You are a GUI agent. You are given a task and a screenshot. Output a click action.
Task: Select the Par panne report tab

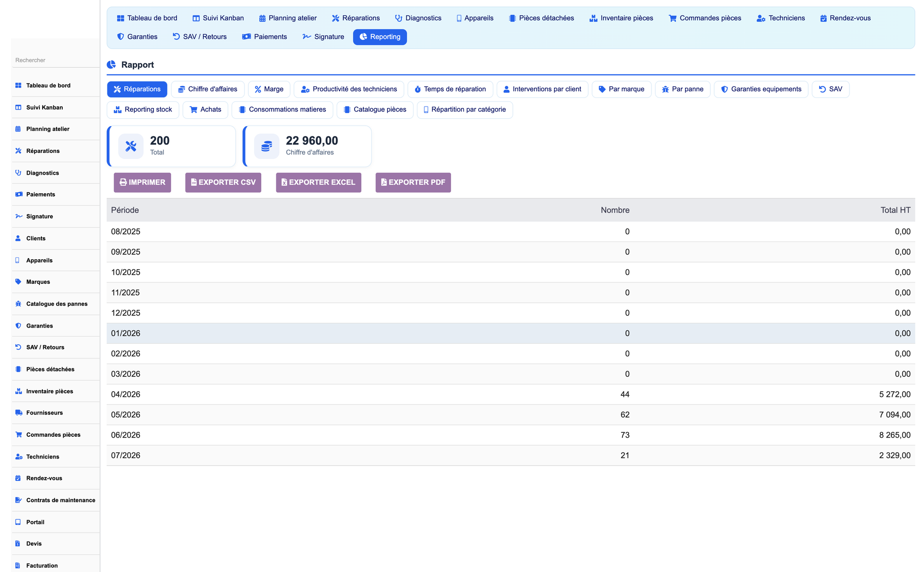point(683,89)
